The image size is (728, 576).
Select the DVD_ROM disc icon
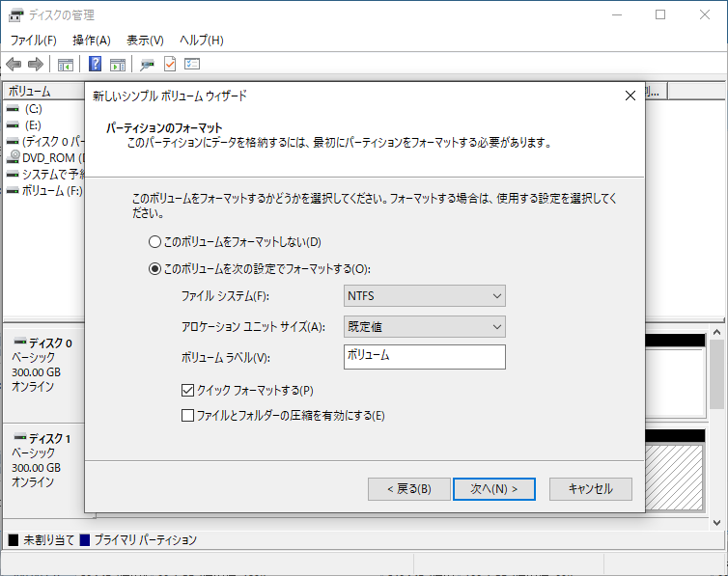click(x=13, y=157)
